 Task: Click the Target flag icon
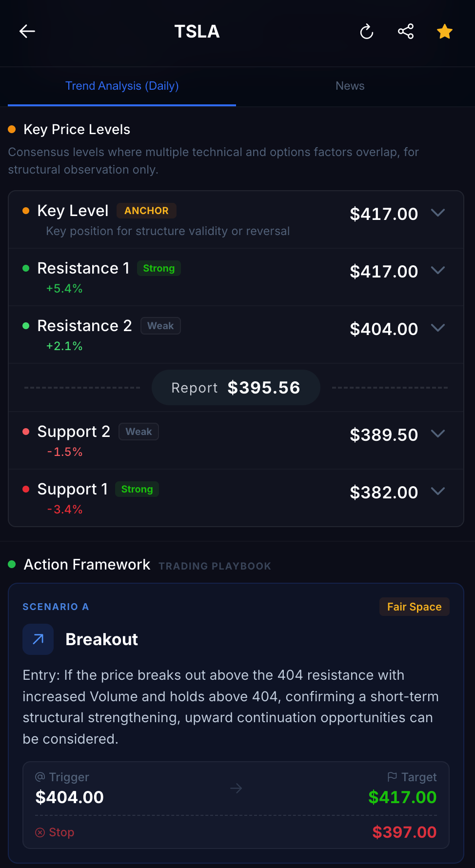pos(391,776)
